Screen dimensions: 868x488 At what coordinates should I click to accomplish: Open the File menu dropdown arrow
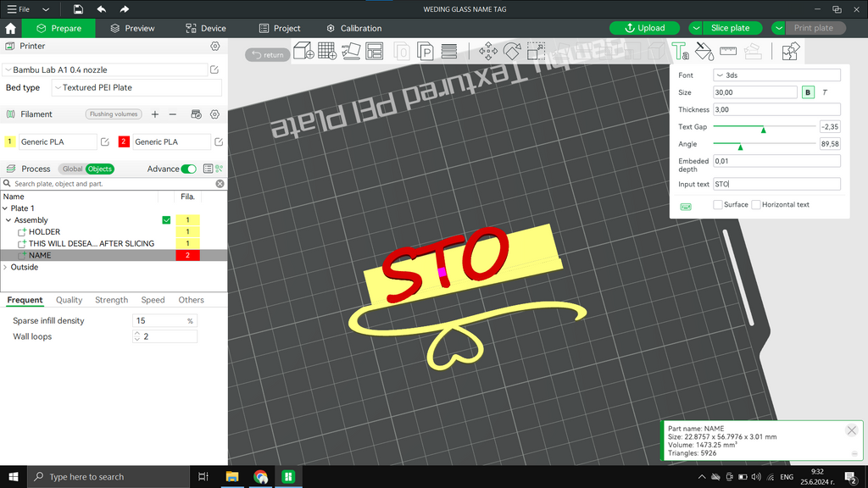pyautogui.click(x=46, y=9)
